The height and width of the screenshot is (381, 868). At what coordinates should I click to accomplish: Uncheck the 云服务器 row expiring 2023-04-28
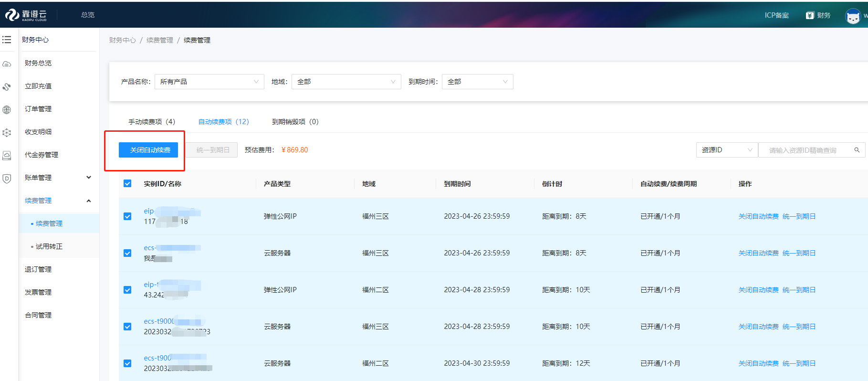[x=127, y=327]
